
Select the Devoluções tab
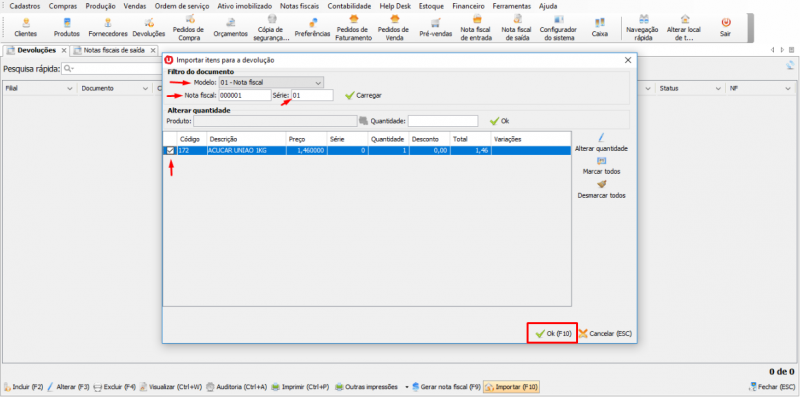36,51
